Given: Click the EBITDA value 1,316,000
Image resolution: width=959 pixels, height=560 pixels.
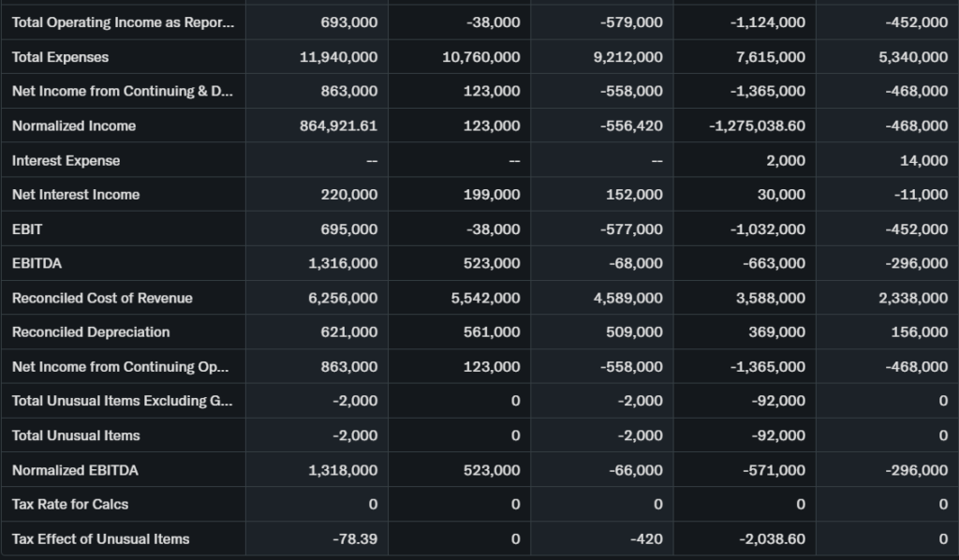Looking at the screenshot, I should [x=343, y=263].
